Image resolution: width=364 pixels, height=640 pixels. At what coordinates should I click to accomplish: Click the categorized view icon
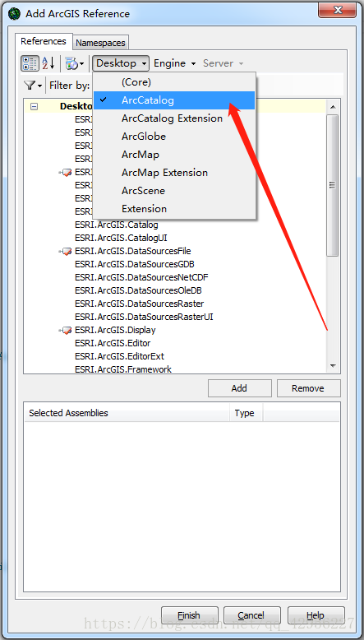tap(30, 63)
